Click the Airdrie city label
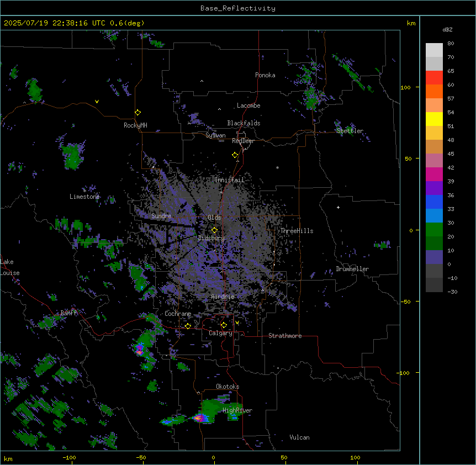This screenshot has height=465, width=476. (x=223, y=297)
